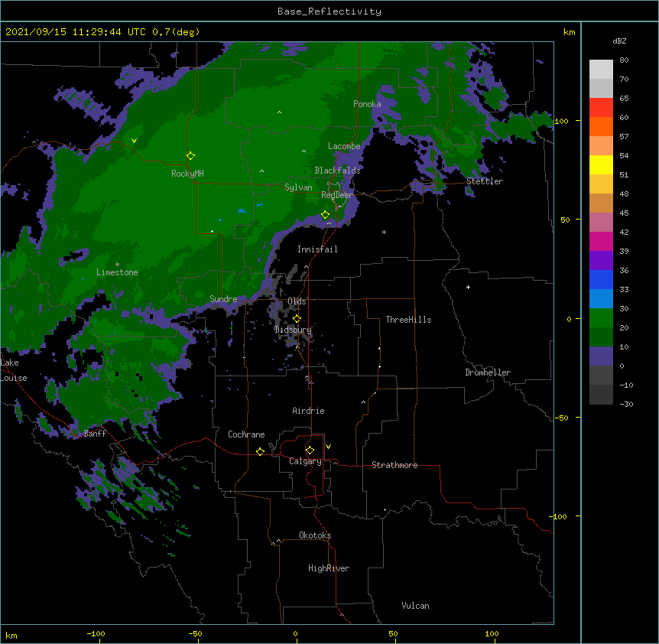Click the Lake Louise label at left edge
659x644 pixels.
(14, 370)
